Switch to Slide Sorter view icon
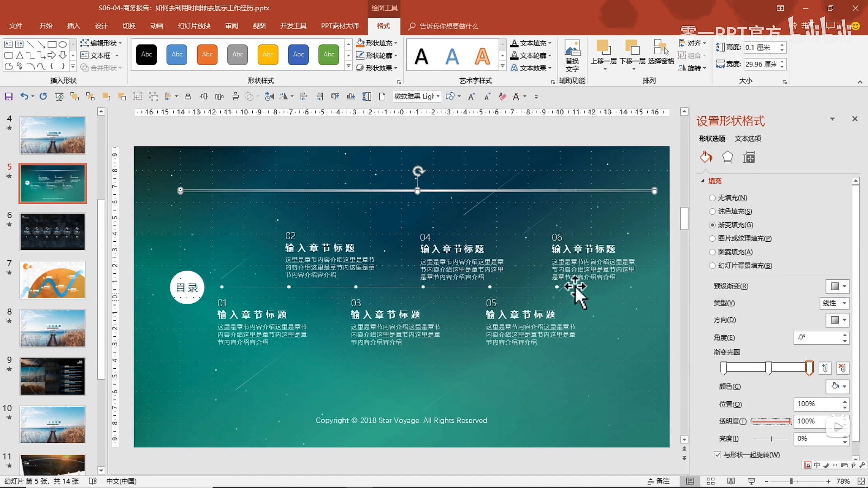Viewport: 868px width, 488px height. (711, 481)
